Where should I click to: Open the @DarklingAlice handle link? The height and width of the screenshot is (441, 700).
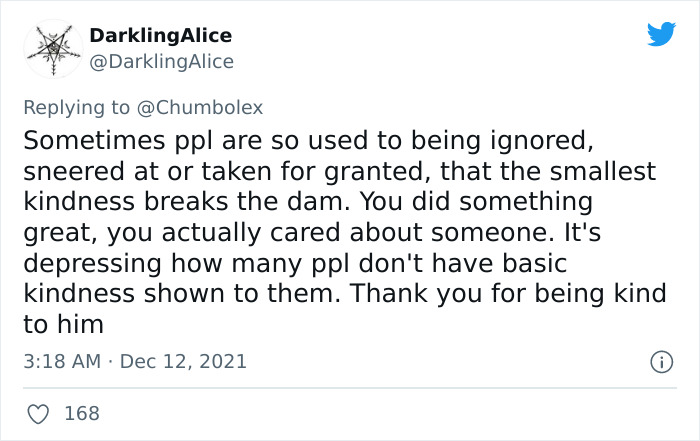[161, 62]
